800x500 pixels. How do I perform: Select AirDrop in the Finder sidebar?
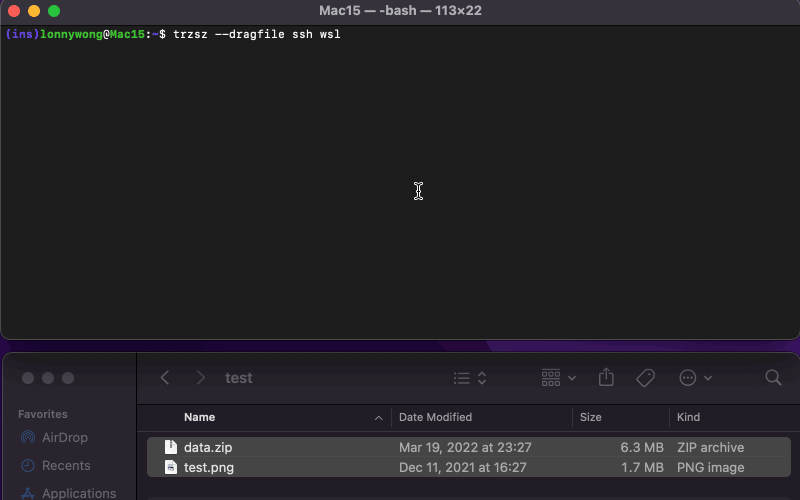(x=65, y=437)
